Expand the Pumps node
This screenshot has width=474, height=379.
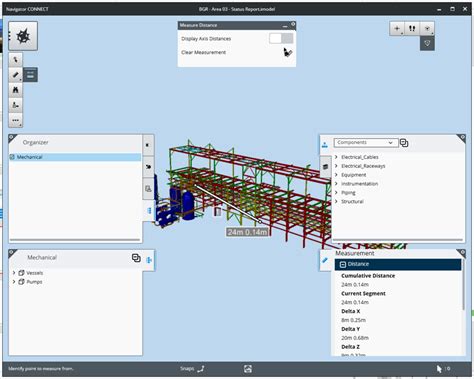[14, 282]
